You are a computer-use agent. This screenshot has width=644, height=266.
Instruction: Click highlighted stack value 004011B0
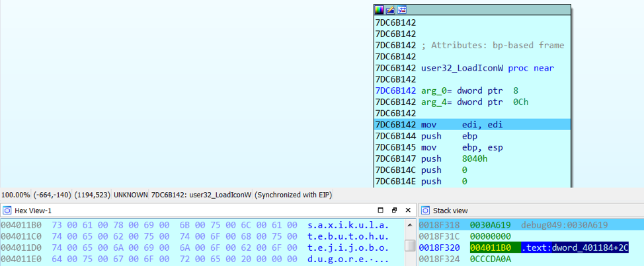(491, 248)
